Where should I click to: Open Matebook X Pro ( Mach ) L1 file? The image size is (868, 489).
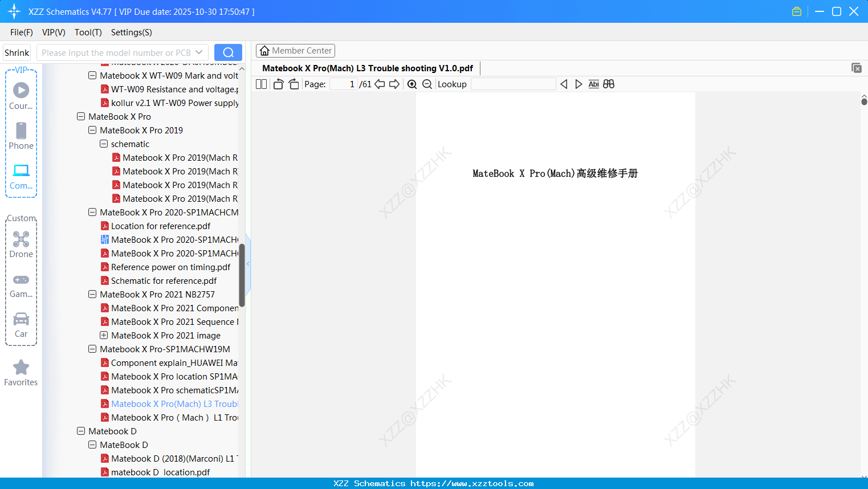[170, 417]
